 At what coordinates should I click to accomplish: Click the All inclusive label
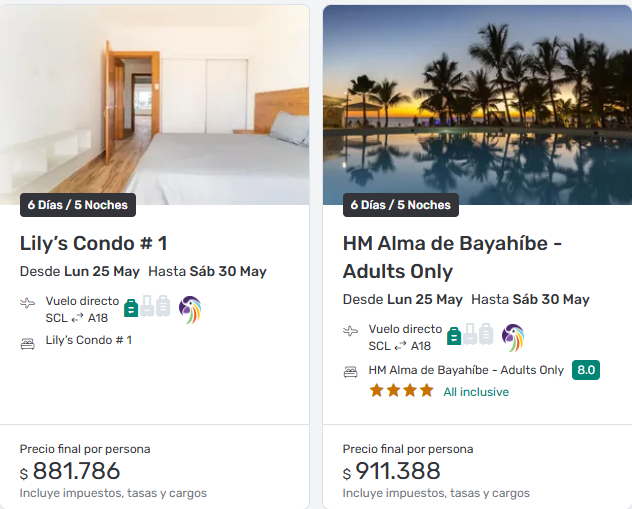click(476, 392)
